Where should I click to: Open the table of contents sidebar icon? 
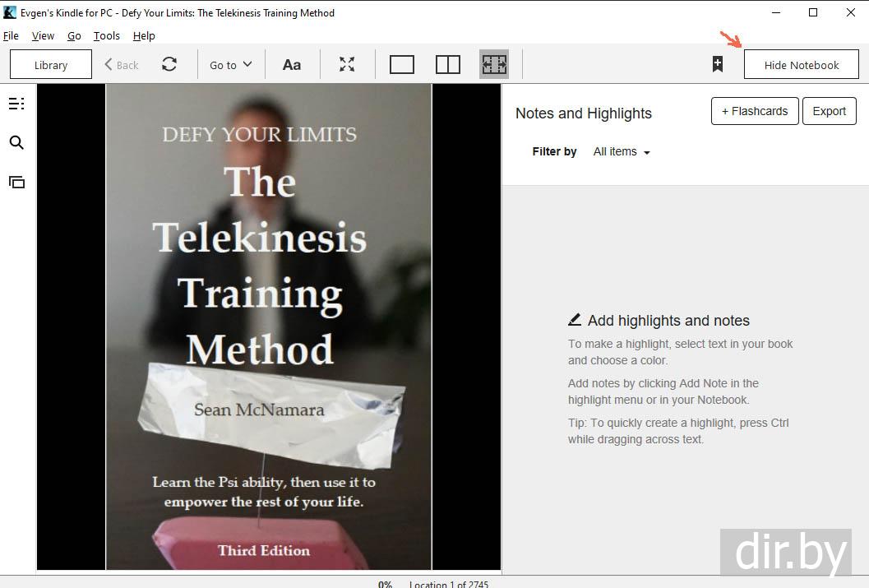[16, 104]
